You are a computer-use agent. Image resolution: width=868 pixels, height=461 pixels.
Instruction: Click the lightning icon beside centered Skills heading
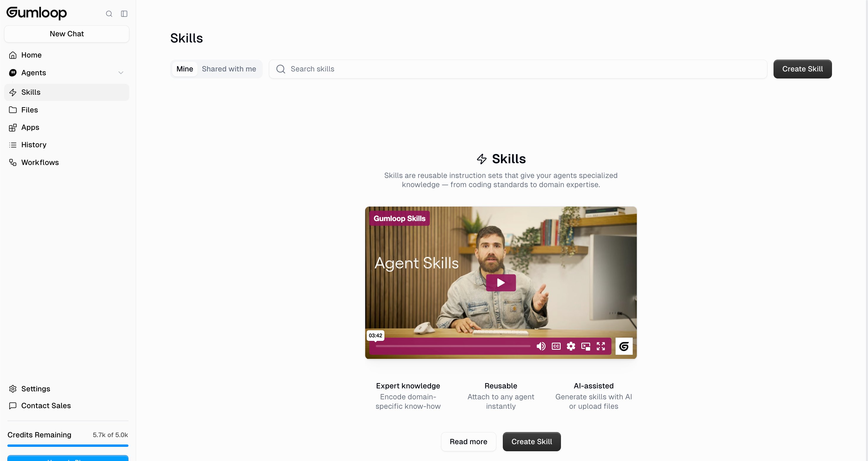(482, 159)
